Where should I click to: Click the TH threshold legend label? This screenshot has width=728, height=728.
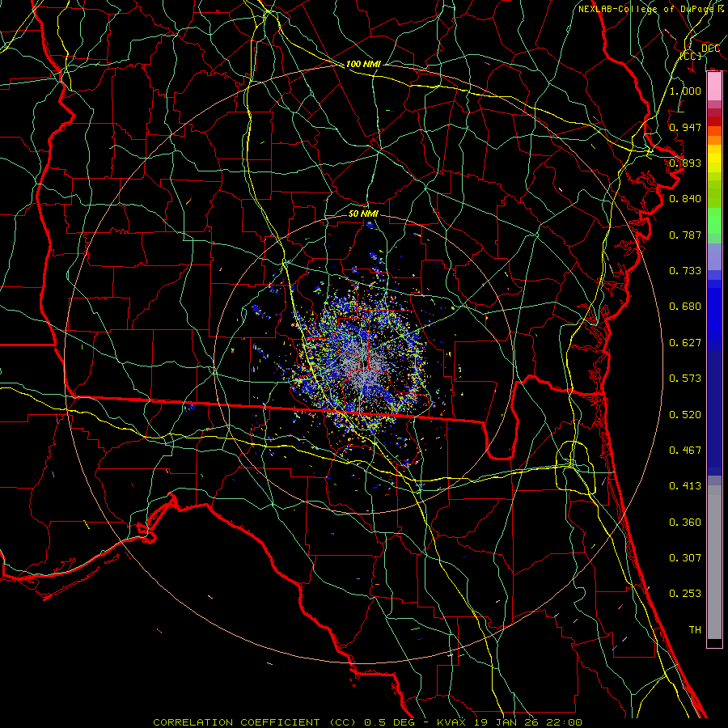(695, 630)
